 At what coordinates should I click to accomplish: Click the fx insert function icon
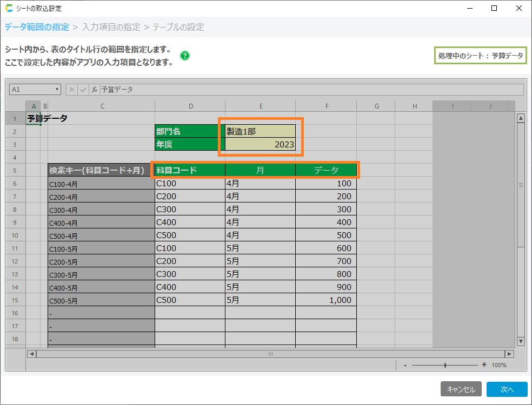pyautogui.click(x=94, y=90)
